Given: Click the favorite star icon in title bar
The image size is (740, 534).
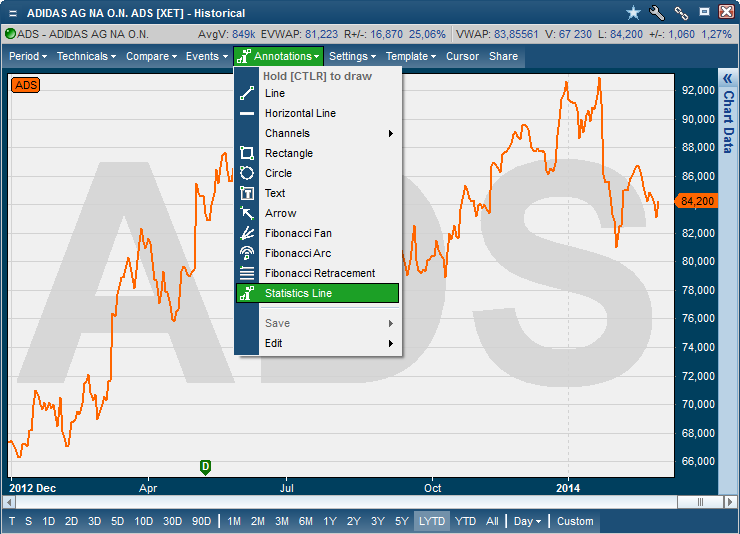Looking at the screenshot, I should [x=633, y=13].
